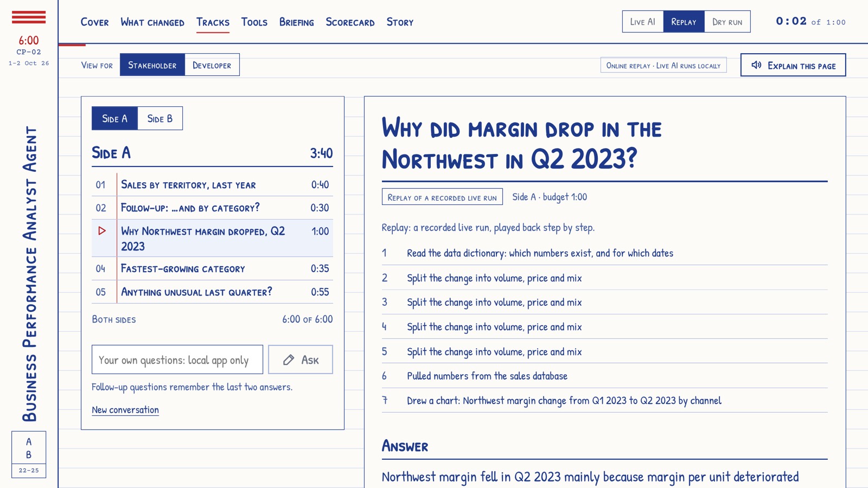Screen dimensions: 868x488
Task: Go to the Tracks page
Action: (213, 22)
